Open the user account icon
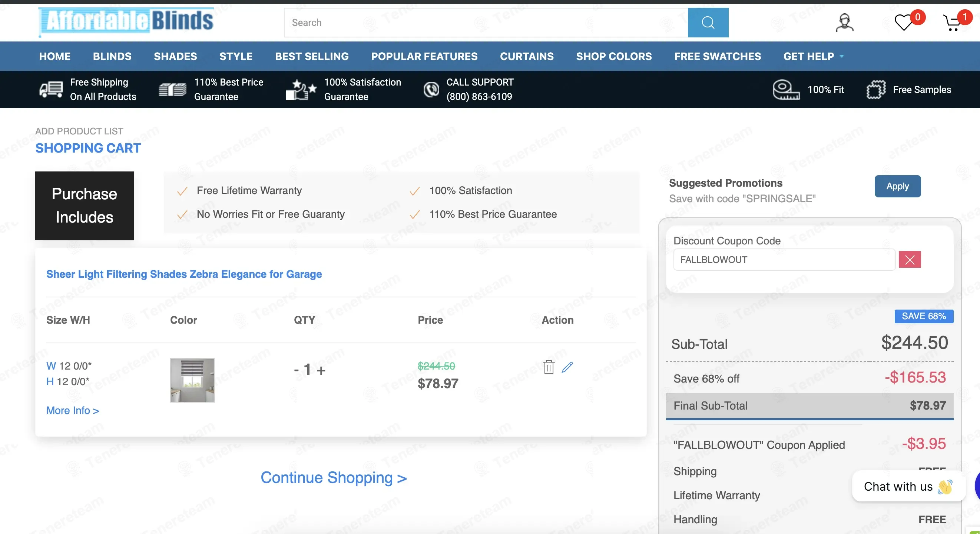 844,23
